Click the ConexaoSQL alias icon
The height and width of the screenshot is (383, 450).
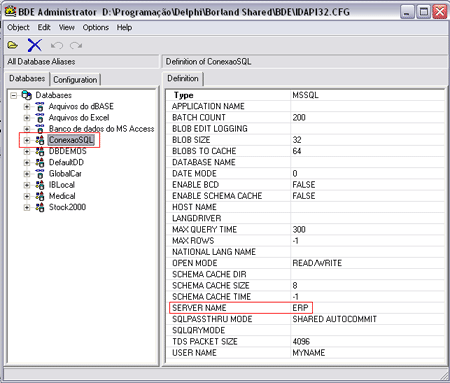click(40, 140)
